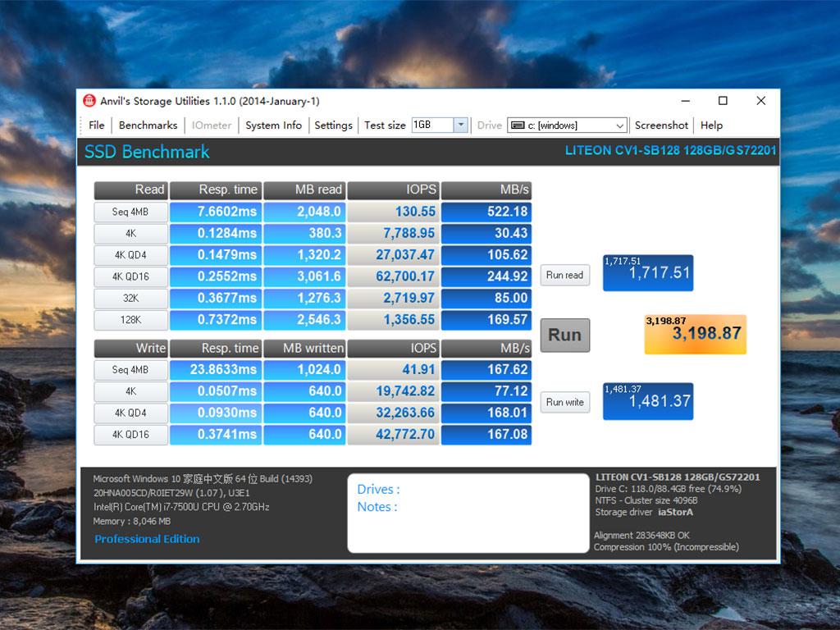Open the Settings menu
840x630 pixels.
333,126
